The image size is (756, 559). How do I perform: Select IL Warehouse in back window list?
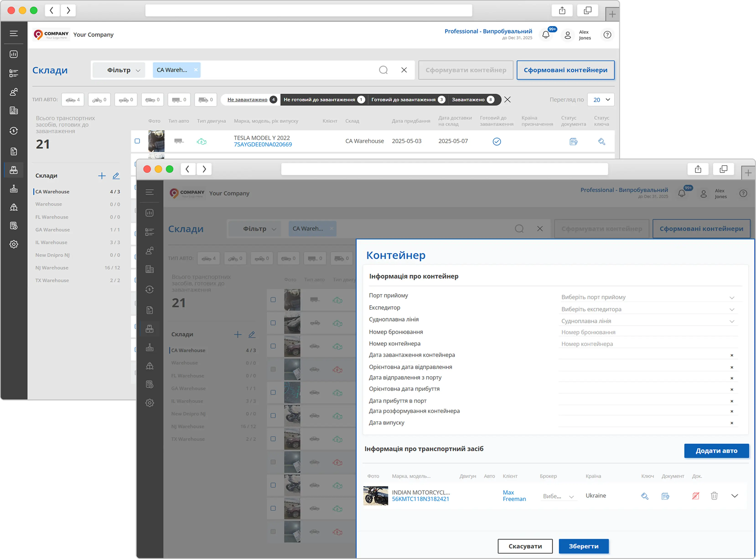pyautogui.click(x=78, y=242)
